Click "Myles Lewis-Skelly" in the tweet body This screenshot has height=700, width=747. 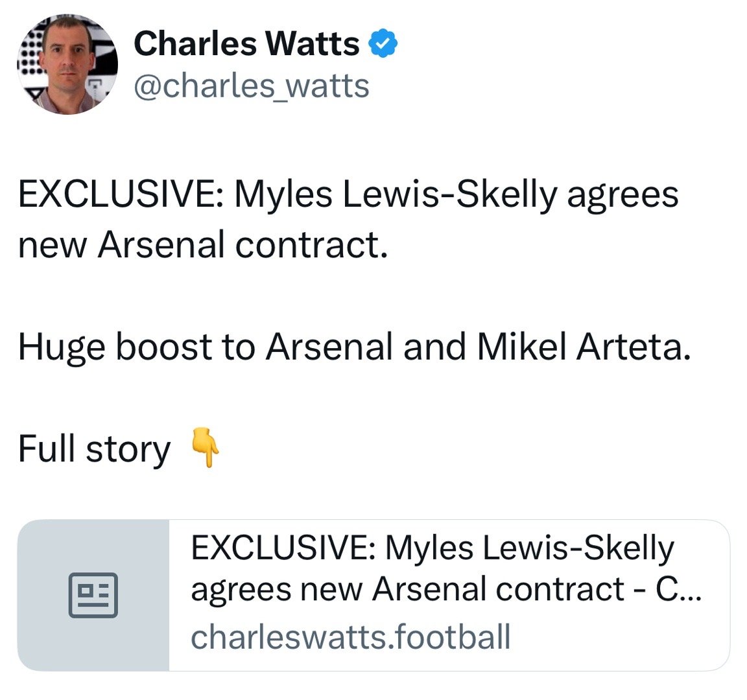coord(395,194)
